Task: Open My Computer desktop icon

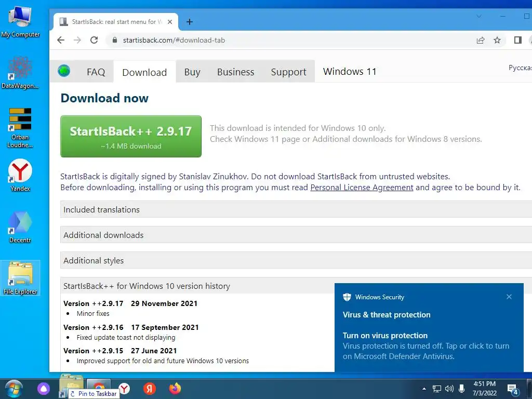Action: click(20, 21)
